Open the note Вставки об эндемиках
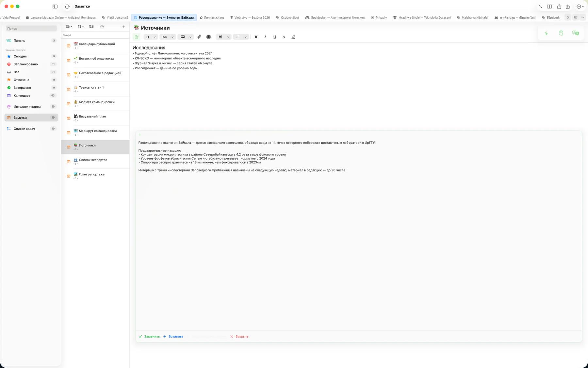 point(95,60)
